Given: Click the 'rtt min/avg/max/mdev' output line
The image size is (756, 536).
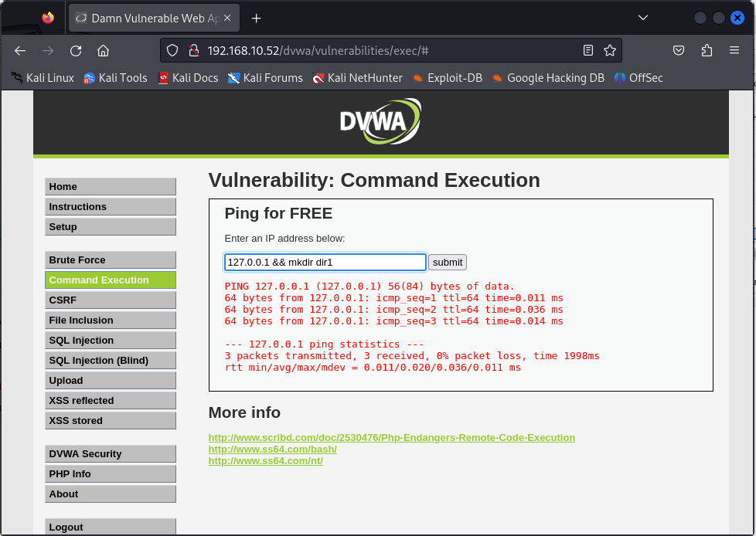Looking at the screenshot, I should tap(373, 368).
